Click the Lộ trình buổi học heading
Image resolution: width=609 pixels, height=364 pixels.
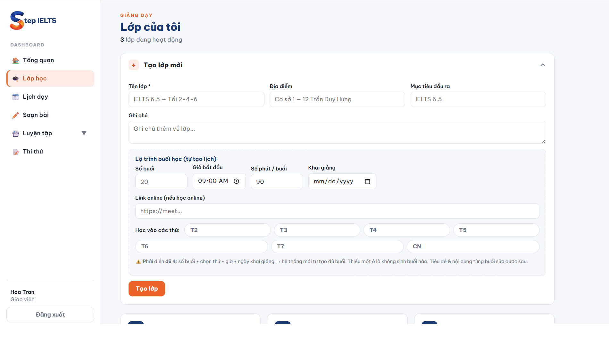[x=176, y=159]
